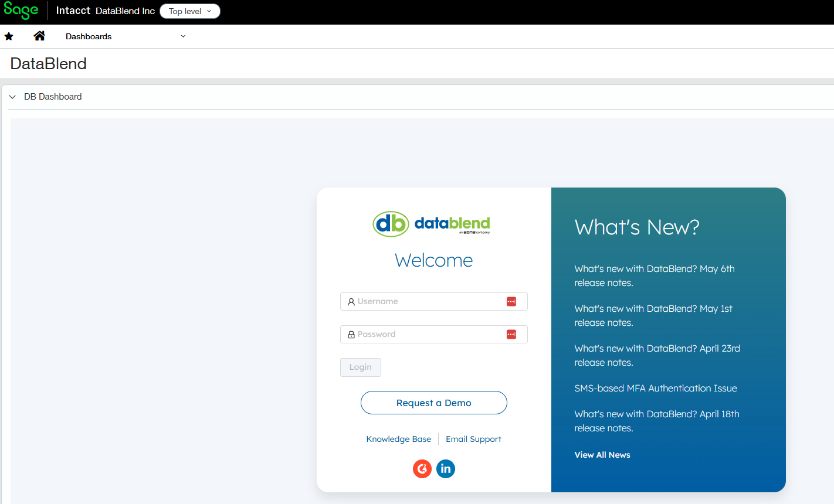Collapse the DB Dashboard section
Image resolution: width=834 pixels, height=504 pixels.
(12, 97)
